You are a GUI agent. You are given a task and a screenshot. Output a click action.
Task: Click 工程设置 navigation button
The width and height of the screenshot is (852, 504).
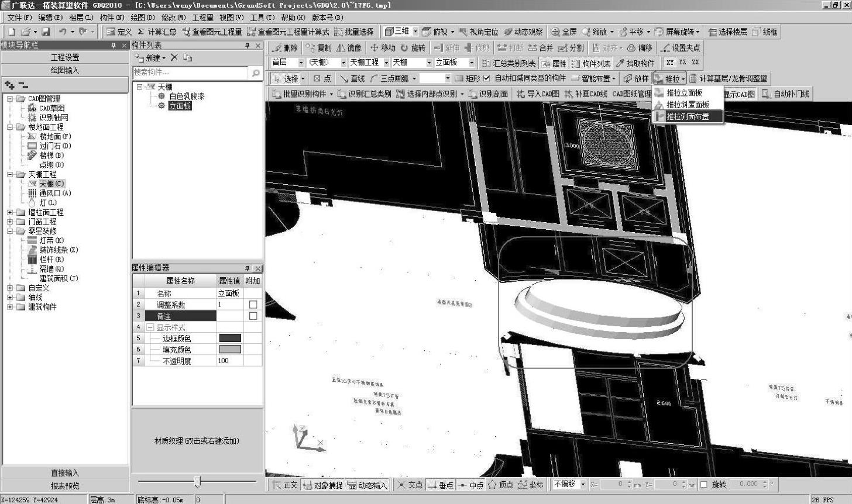(x=64, y=57)
